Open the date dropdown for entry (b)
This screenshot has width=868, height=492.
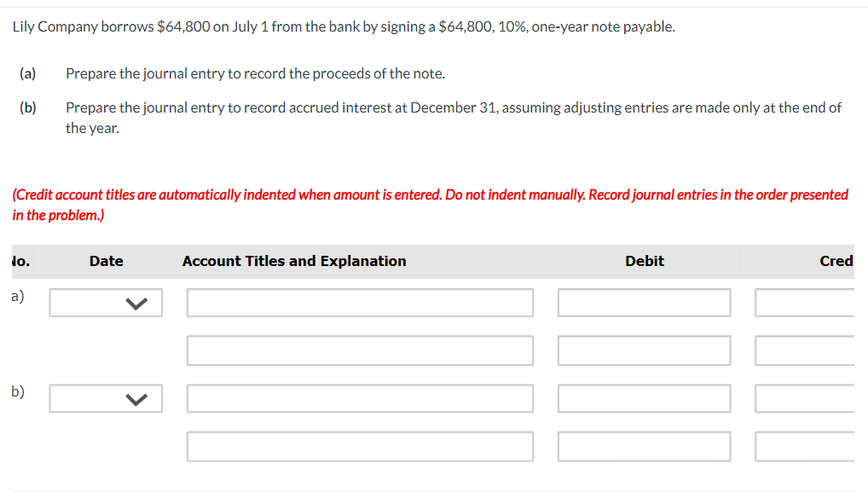coord(106,398)
